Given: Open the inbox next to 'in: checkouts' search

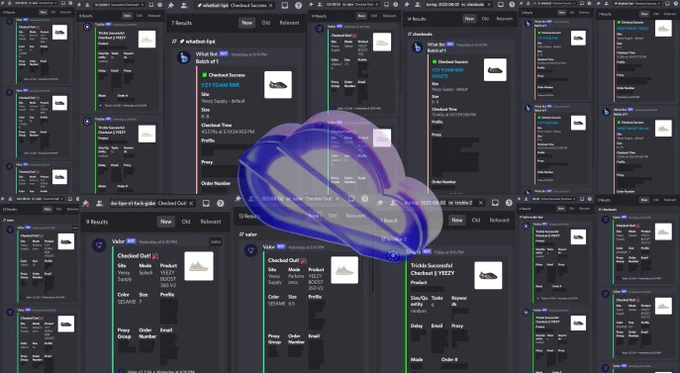Looking at the screenshot, I should 500,4.
